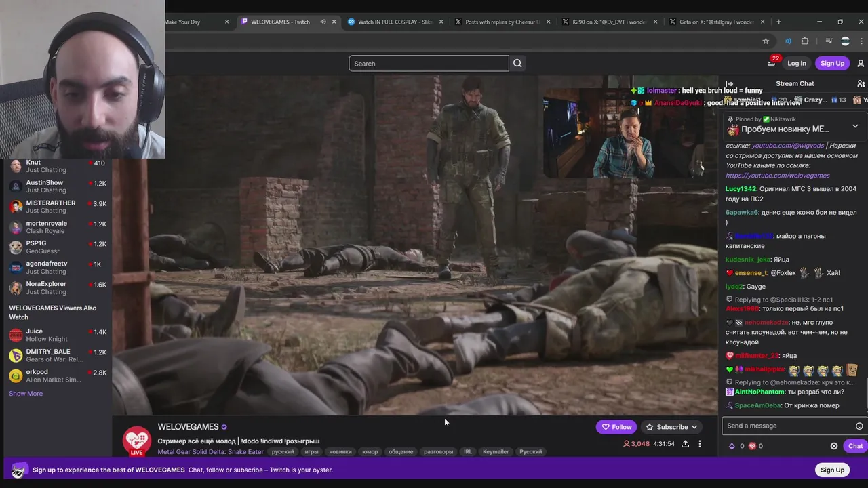Follow the WELOVEGAMES channel

(x=616, y=427)
